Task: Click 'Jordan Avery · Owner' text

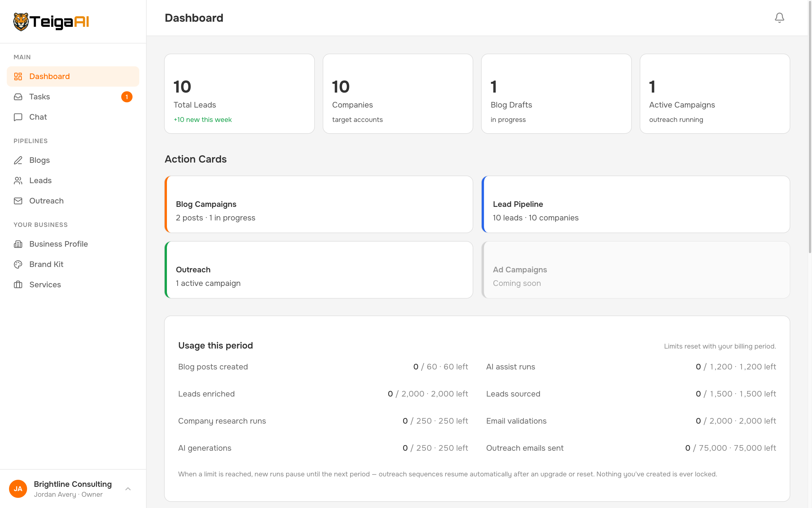Action: tap(68, 494)
